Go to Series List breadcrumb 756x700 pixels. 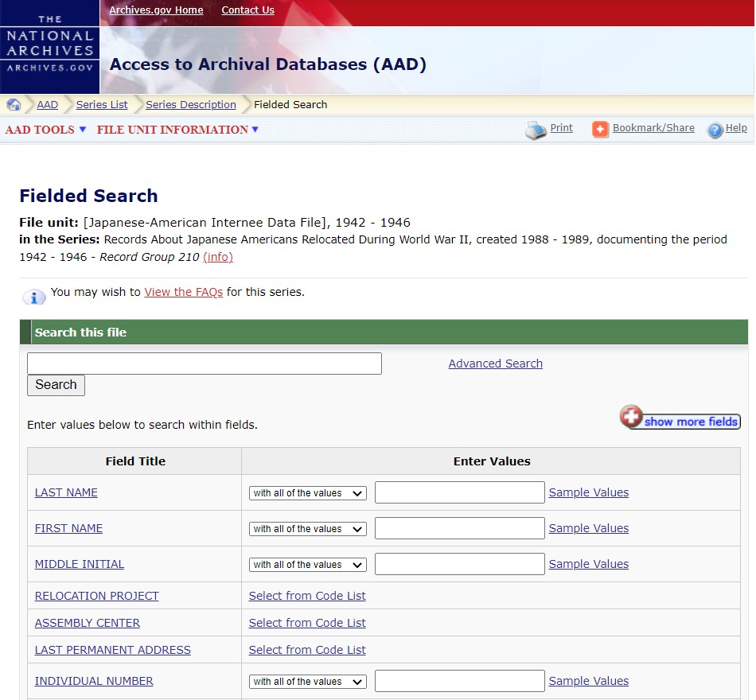pos(102,105)
